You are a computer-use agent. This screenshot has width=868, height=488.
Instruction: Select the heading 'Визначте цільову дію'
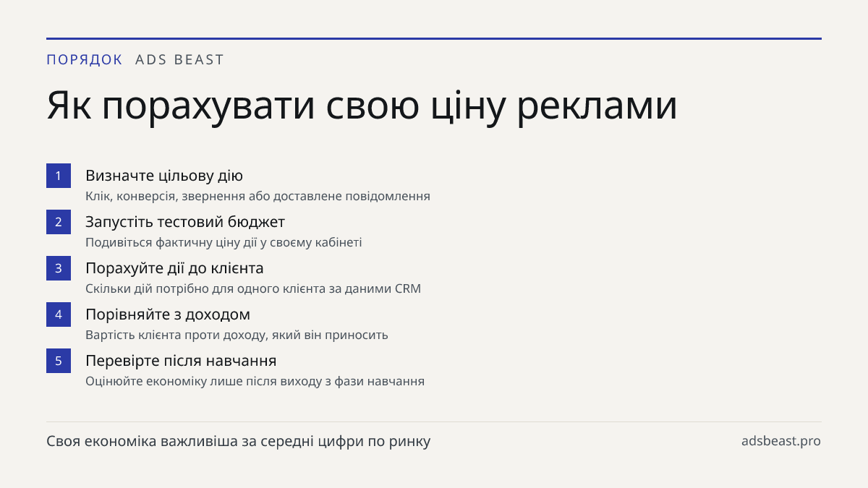click(164, 176)
